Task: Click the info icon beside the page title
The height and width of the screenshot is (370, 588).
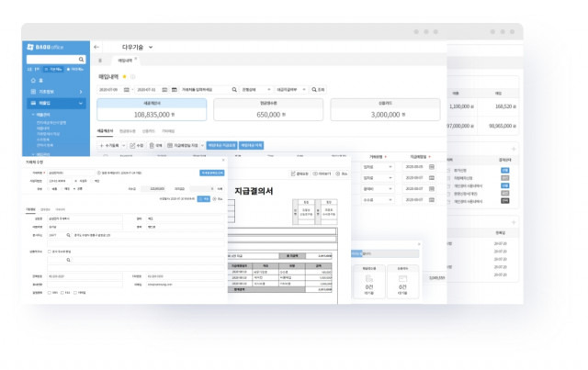Action: [132, 76]
